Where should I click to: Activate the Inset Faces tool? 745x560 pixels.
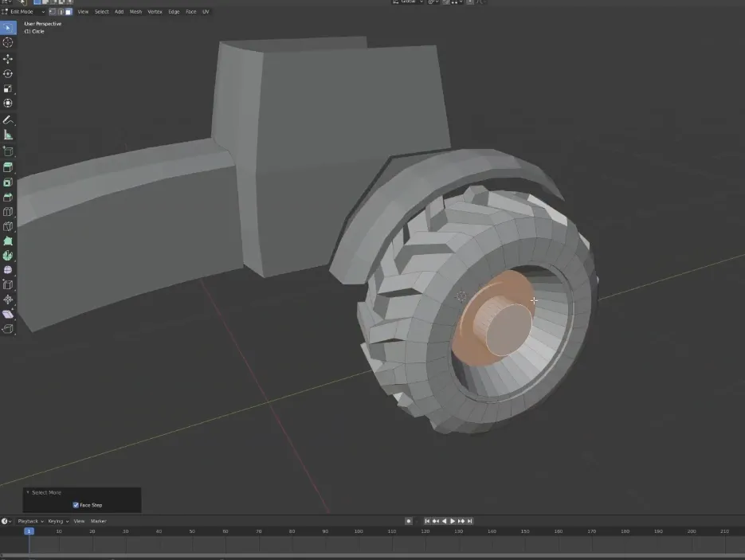(8, 182)
